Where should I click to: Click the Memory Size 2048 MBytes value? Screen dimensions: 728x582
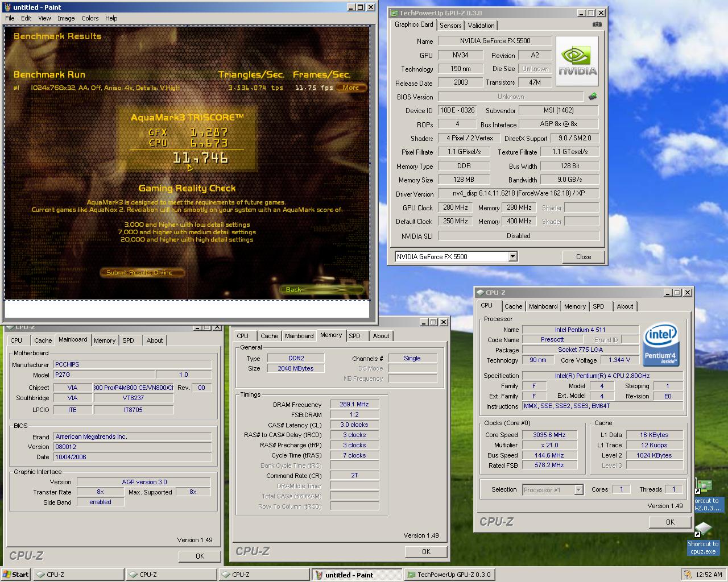pos(296,369)
